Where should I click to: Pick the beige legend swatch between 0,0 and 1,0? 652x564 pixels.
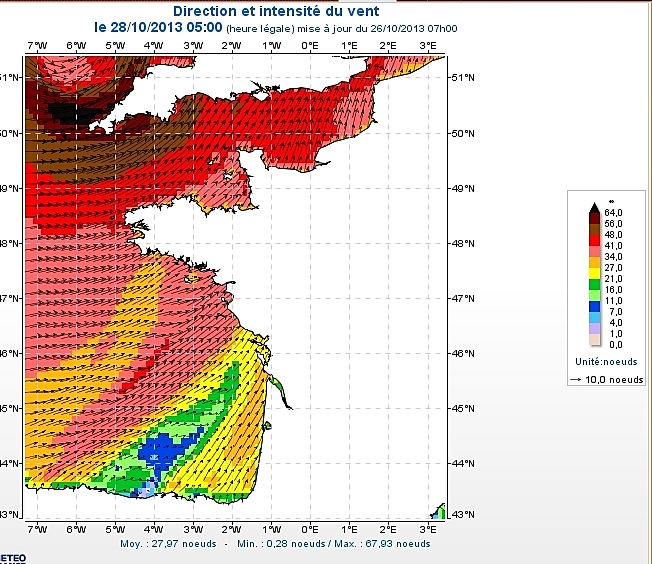point(594,340)
